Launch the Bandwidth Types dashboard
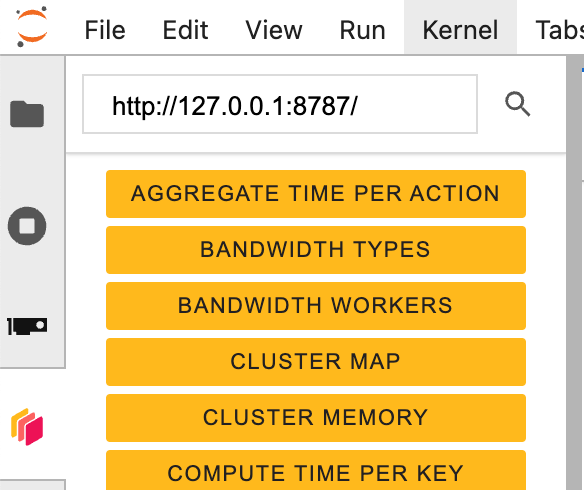This screenshot has height=490, width=584. click(316, 250)
